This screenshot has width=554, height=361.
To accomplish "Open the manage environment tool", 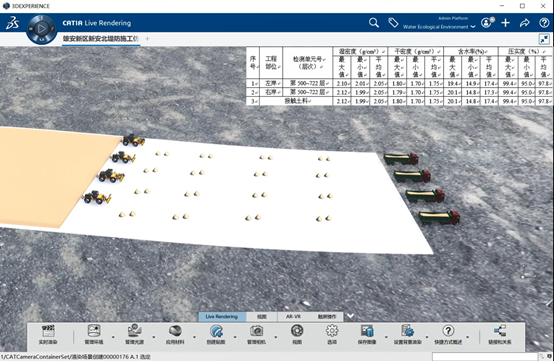I will pos(94,331).
